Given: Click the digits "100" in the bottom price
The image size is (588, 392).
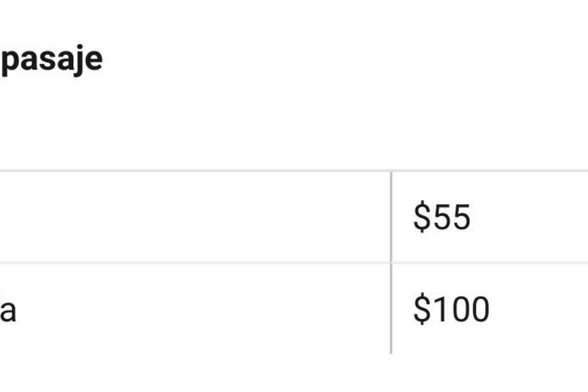Looking at the screenshot, I should tap(461, 310).
